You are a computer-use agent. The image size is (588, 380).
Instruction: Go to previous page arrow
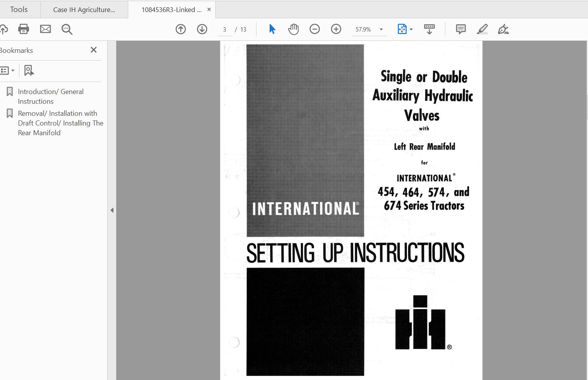[181, 29]
